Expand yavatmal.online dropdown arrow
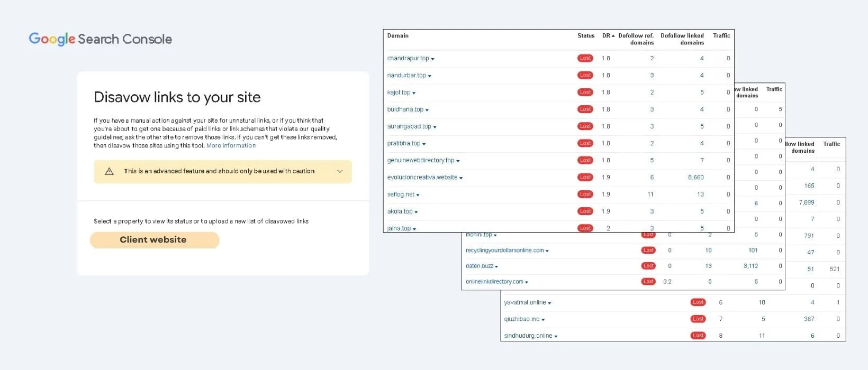The image size is (868, 370). 549,303
